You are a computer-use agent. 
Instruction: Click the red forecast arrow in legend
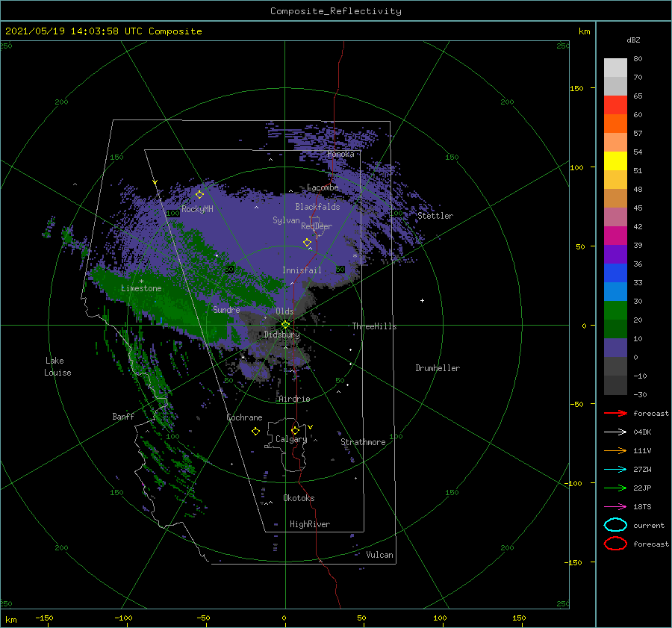pos(615,413)
